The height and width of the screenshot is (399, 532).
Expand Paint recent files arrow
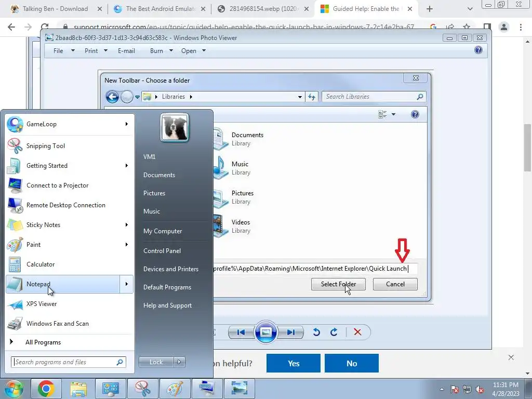[127, 244]
